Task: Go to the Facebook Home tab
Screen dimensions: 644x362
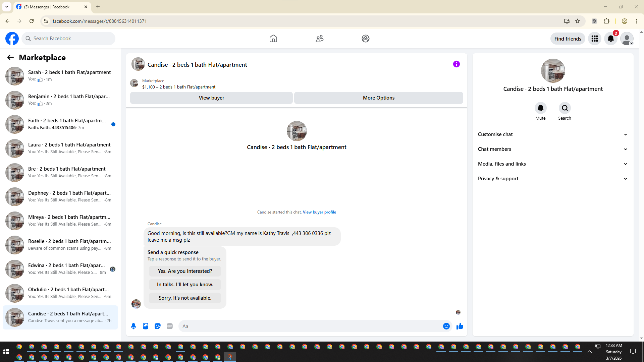Action: point(273,39)
